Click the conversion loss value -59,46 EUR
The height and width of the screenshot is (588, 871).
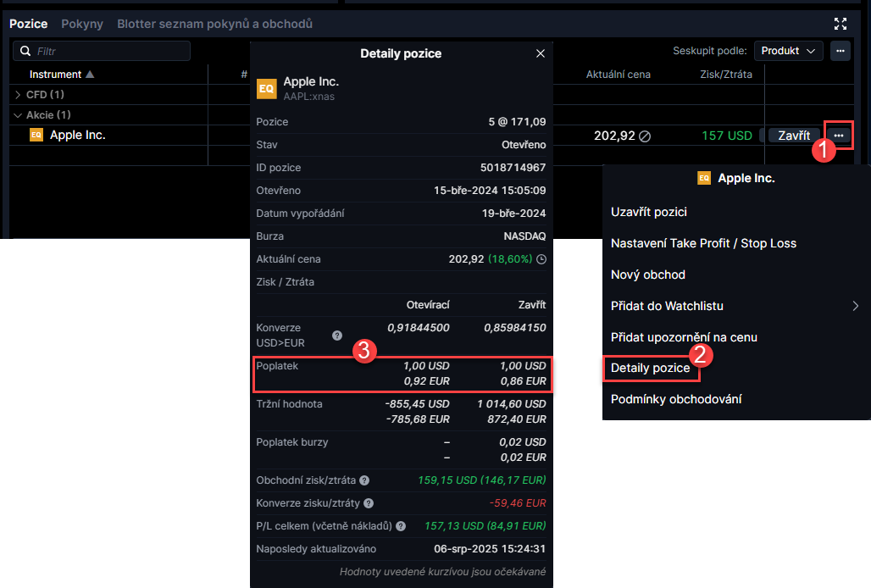pyautogui.click(x=518, y=503)
